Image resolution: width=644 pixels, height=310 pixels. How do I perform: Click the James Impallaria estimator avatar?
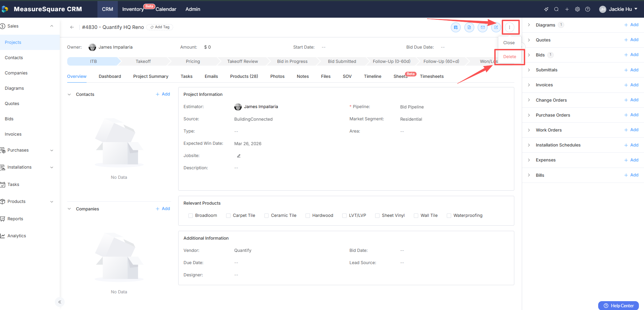point(238,107)
